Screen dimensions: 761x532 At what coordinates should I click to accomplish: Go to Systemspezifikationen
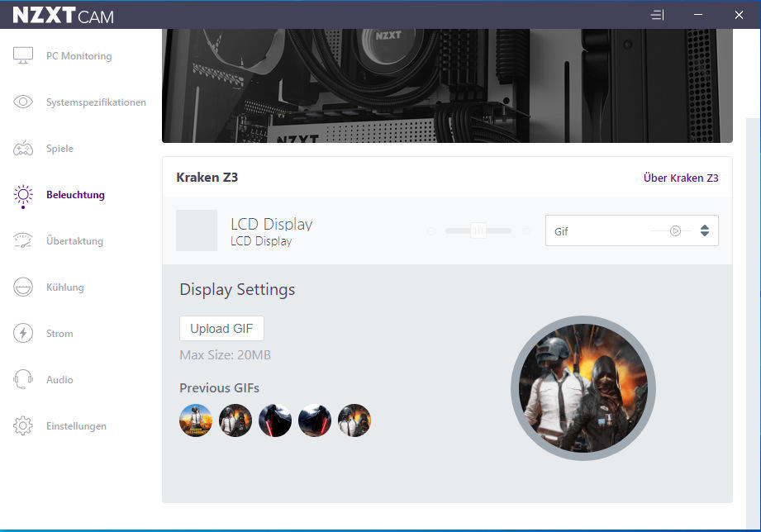pos(96,102)
